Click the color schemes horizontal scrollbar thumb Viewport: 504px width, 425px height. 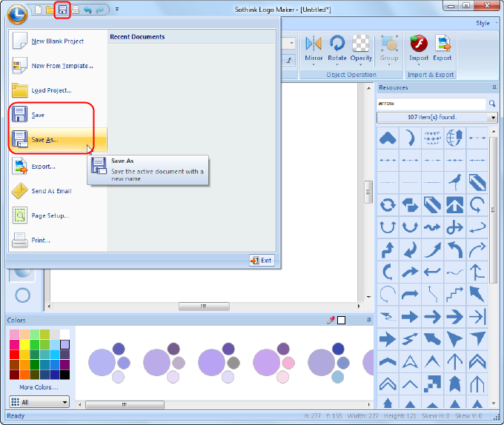coord(125,405)
